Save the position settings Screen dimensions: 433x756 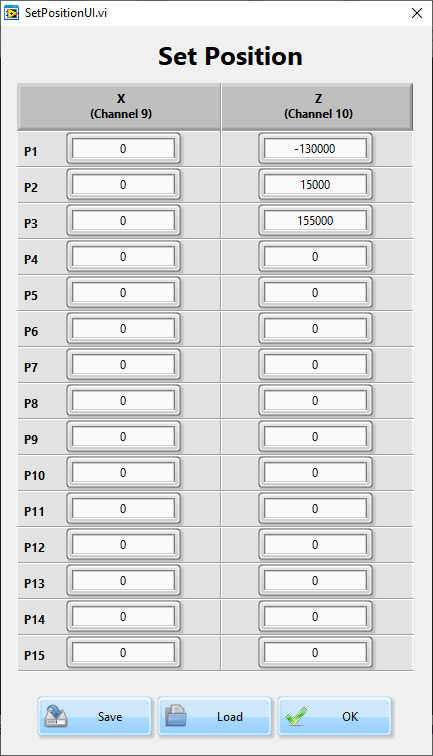[95, 716]
